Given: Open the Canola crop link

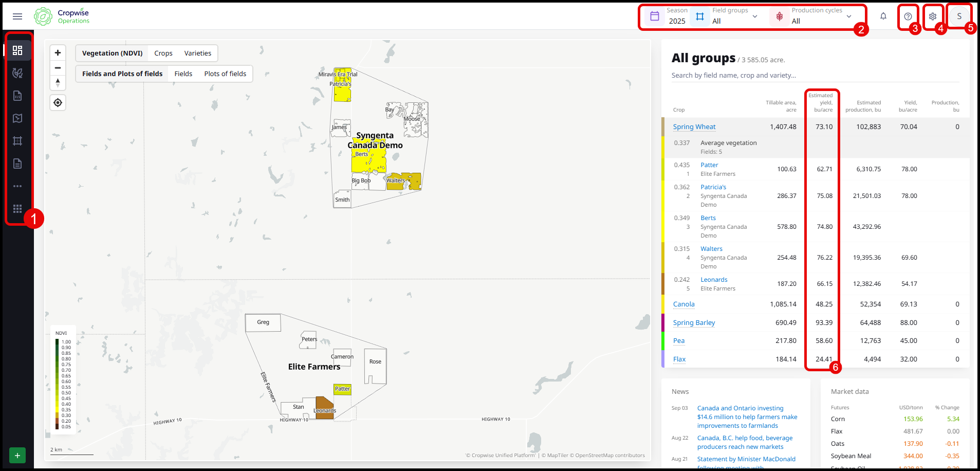Looking at the screenshot, I should point(683,304).
